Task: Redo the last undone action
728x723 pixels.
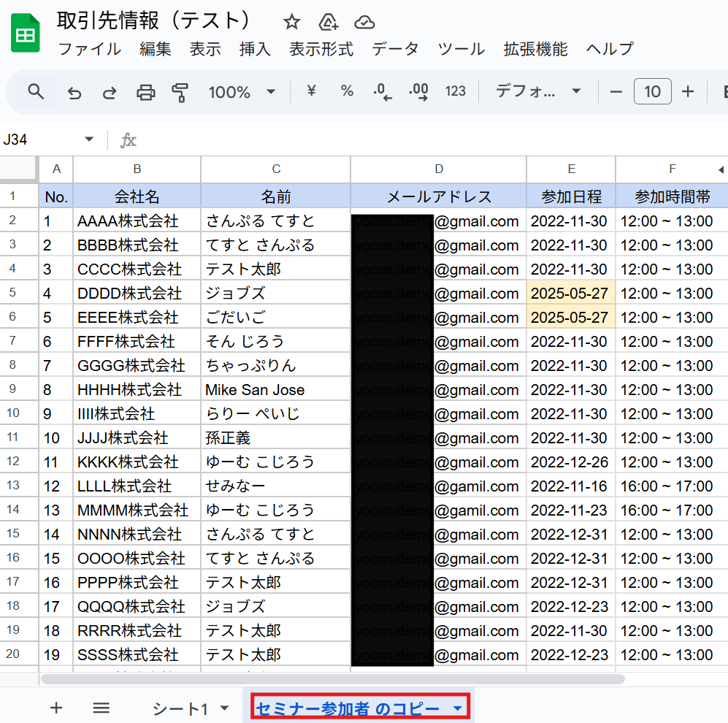Action: tap(110, 92)
